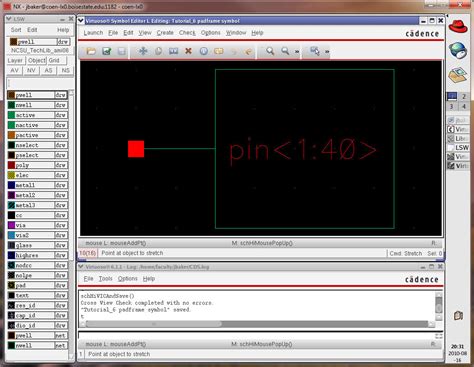Click the Zoom Out magnifier icon
This screenshot has height=367, width=474.
coord(285,51)
